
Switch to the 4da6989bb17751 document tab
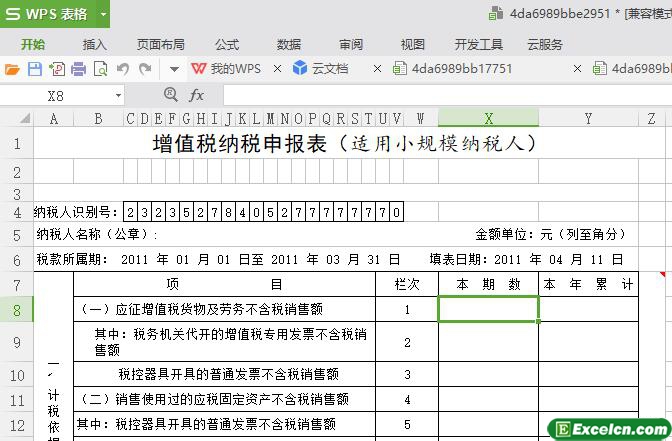pos(453,69)
